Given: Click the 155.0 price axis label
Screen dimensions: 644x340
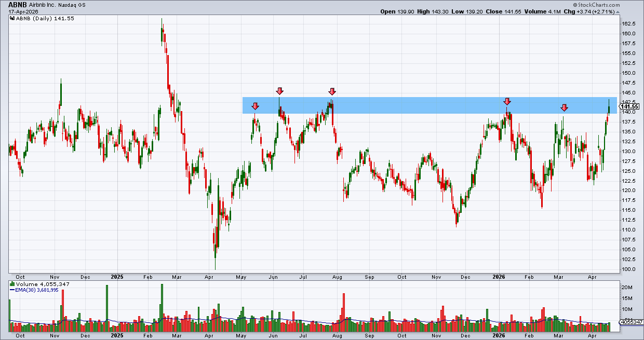Looking at the screenshot, I should pyautogui.click(x=628, y=53).
